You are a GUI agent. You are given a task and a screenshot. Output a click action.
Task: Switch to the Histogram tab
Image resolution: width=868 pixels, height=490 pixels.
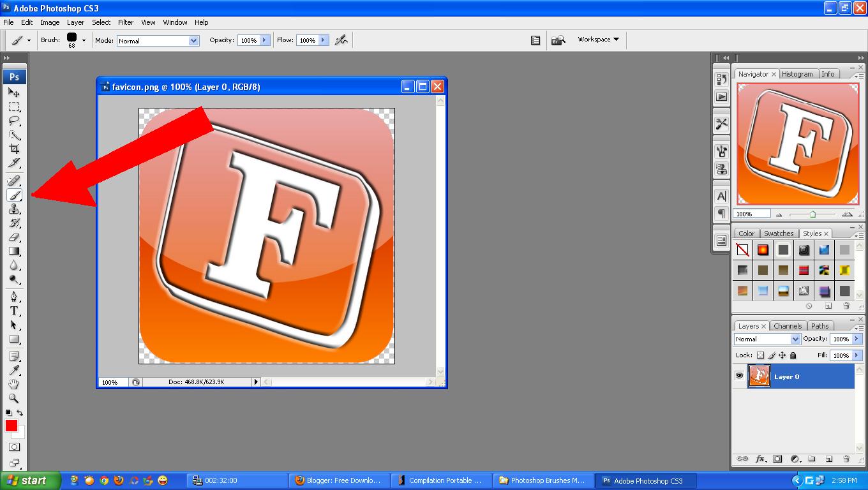tap(797, 74)
